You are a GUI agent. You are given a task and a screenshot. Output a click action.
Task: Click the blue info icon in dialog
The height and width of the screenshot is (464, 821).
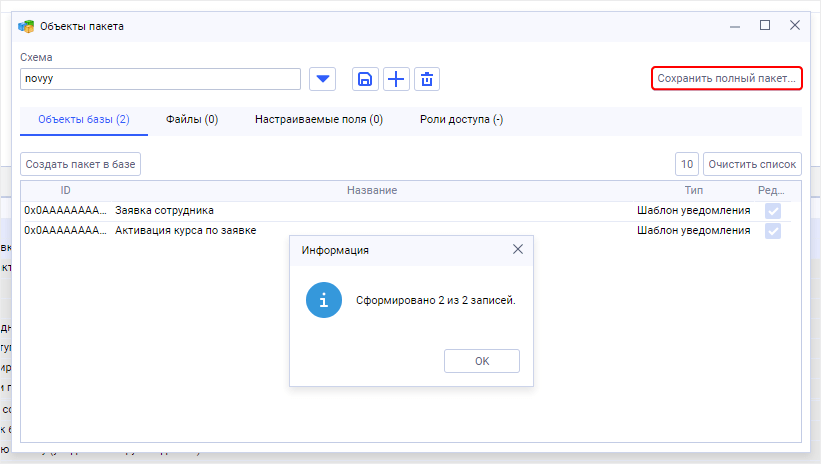pos(324,300)
